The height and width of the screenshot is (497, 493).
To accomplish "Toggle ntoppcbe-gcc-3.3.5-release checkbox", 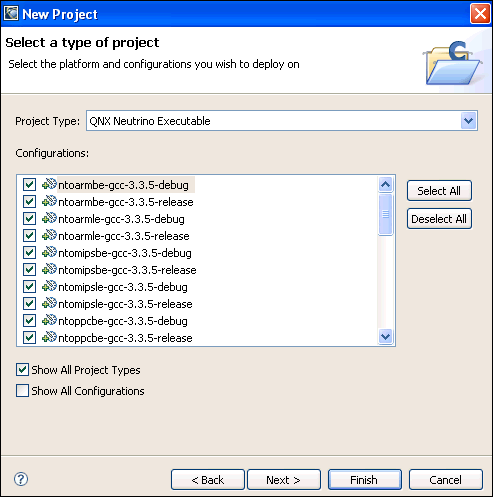I will (29, 337).
